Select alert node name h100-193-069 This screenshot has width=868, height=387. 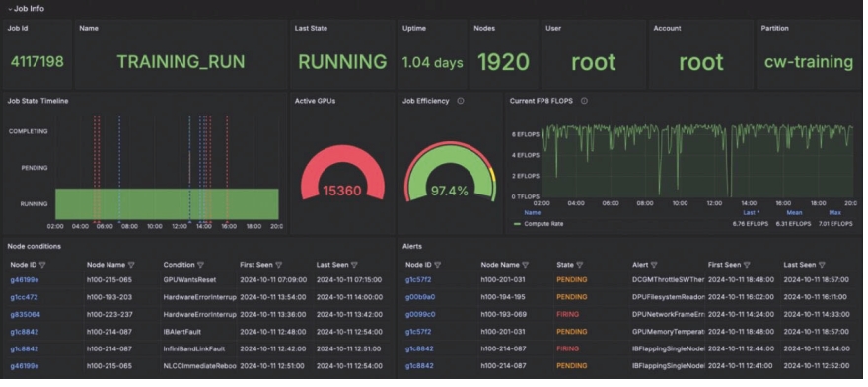pos(504,314)
